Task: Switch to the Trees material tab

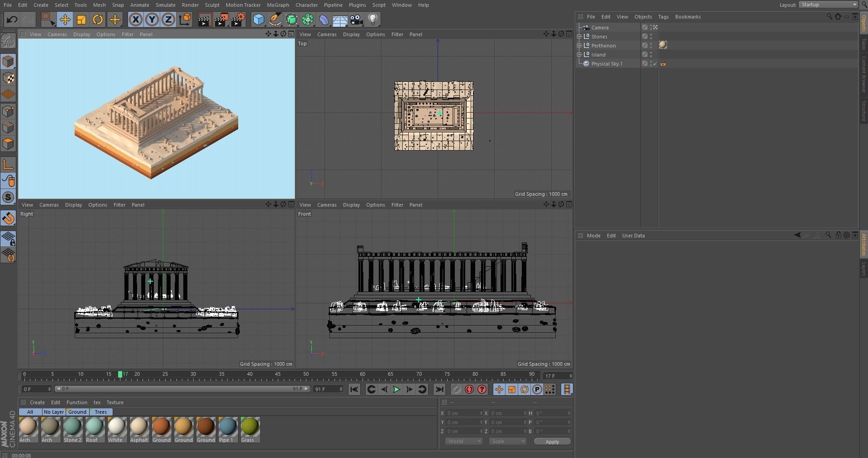Action: (x=100, y=412)
